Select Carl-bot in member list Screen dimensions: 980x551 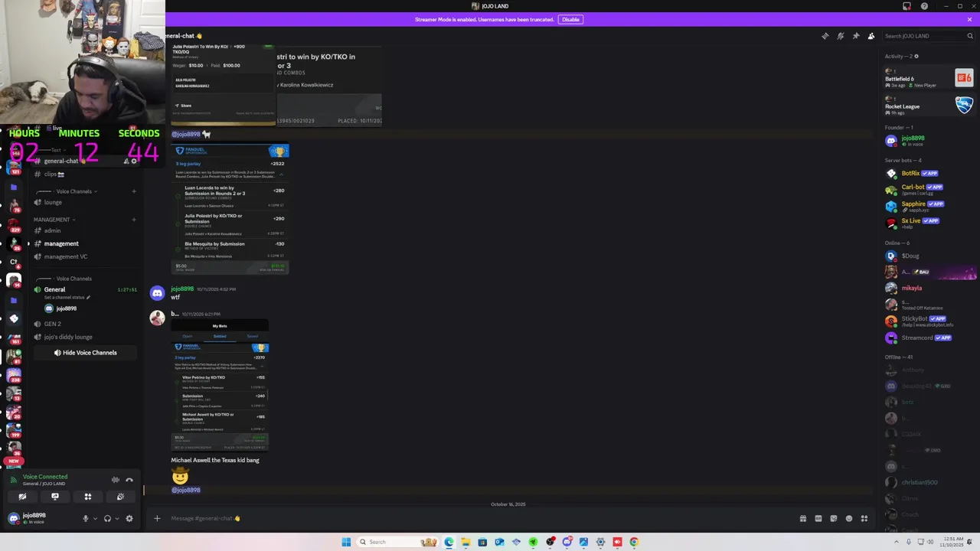[x=929, y=189]
